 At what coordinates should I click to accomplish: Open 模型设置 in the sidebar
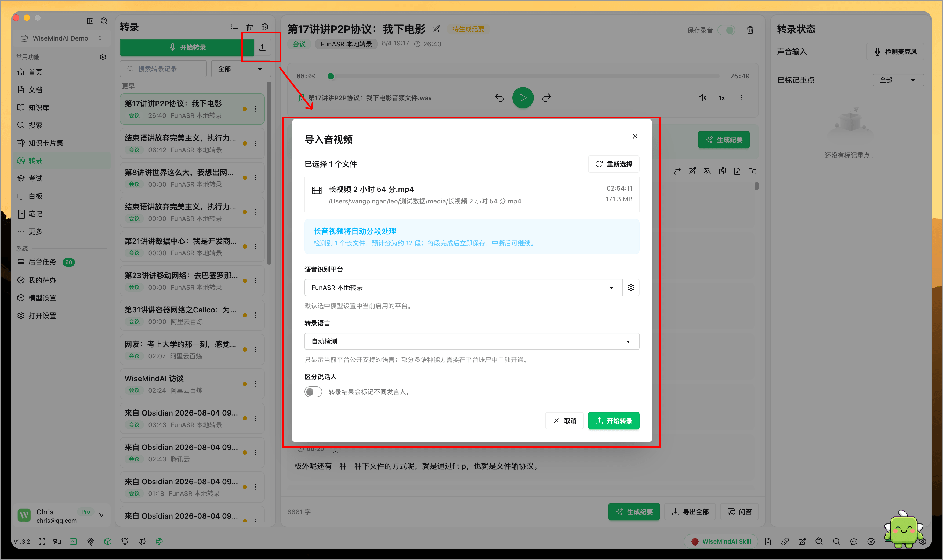61,298
